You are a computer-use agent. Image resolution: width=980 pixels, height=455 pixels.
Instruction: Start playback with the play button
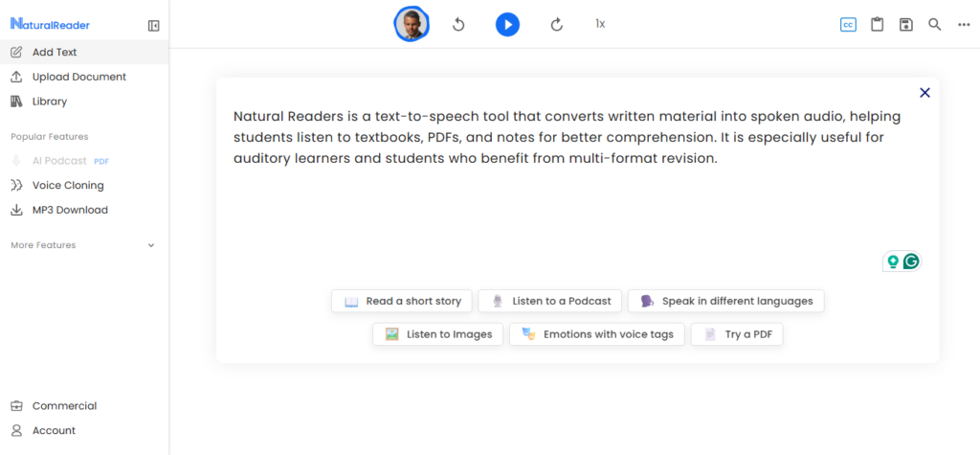tap(507, 24)
